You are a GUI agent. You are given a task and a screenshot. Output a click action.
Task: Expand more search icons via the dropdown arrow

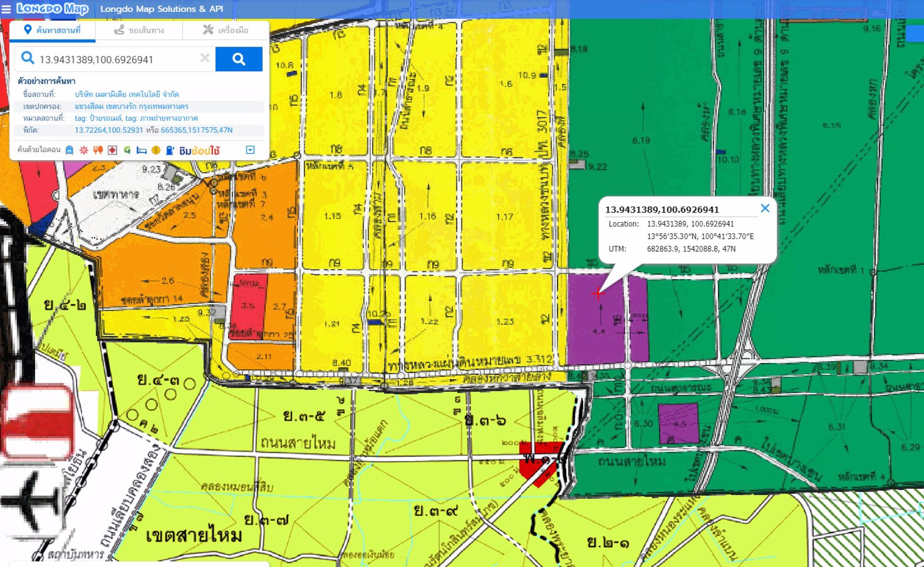click(251, 150)
